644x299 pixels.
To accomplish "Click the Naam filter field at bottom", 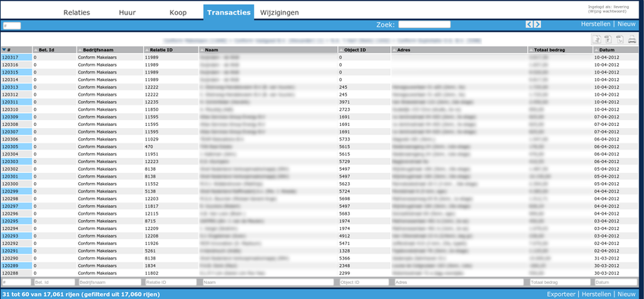I will (268, 282).
